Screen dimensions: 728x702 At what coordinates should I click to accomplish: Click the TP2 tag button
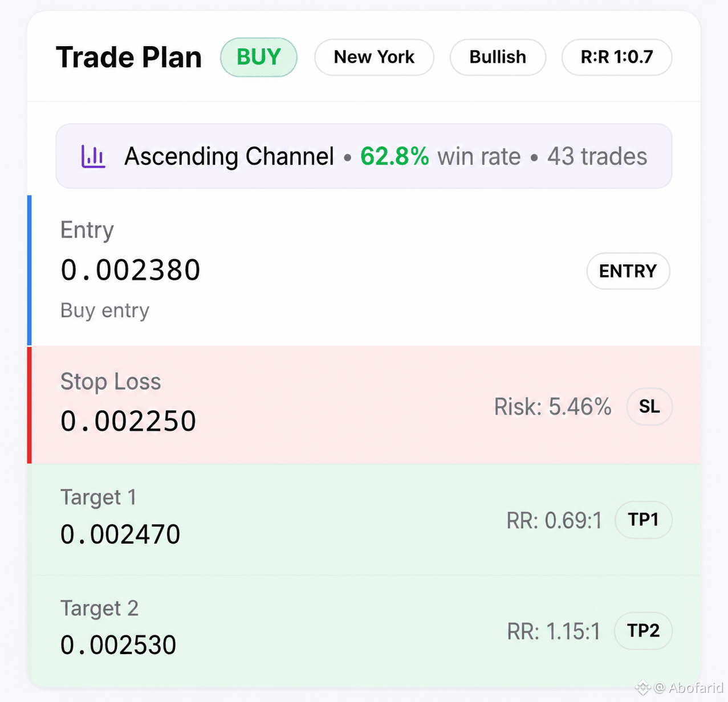pos(644,631)
